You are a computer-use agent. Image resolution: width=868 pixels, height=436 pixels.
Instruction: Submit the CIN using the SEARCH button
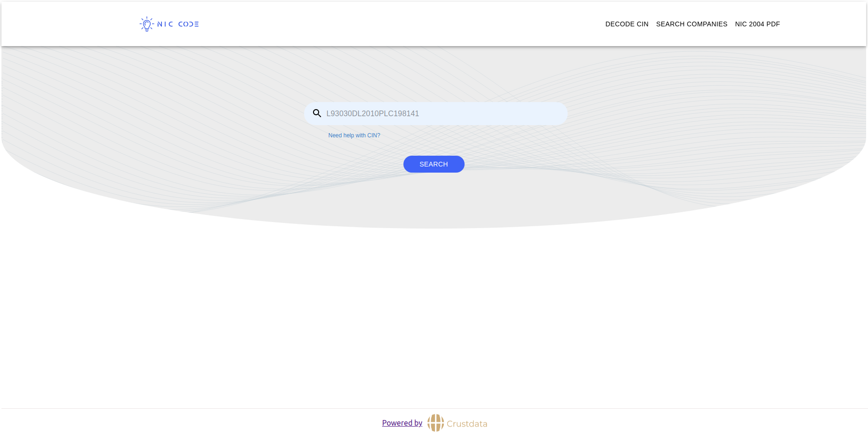point(433,164)
